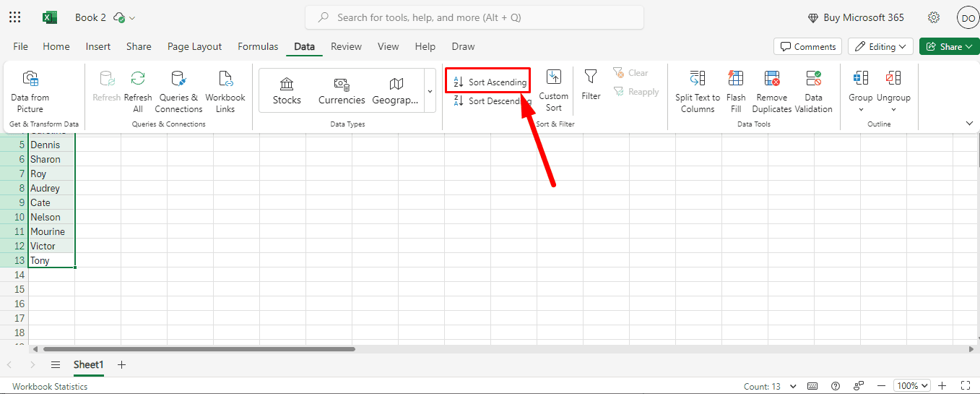Open Custom Sort dialog
980x394 pixels.
[553, 90]
